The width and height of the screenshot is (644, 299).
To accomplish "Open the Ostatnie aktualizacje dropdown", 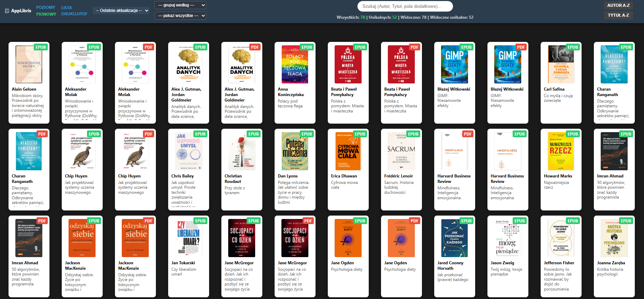I will click(x=121, y=11).
